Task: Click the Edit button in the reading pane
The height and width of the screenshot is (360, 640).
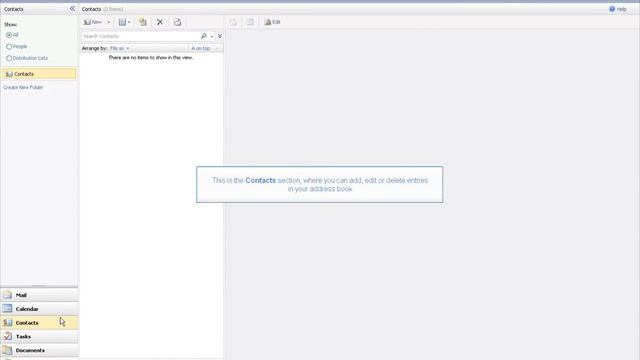Action: click(x=272, y=22)
